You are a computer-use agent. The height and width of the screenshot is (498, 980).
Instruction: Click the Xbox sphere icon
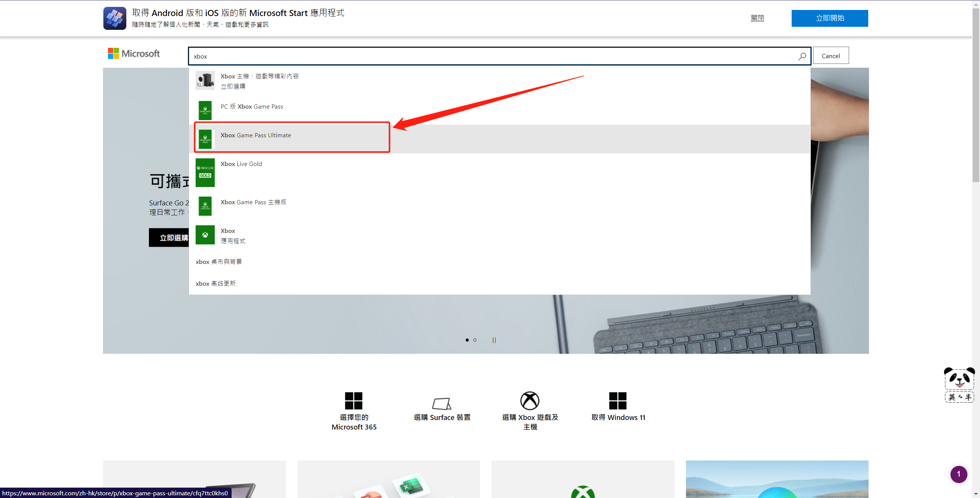[530, 401]
